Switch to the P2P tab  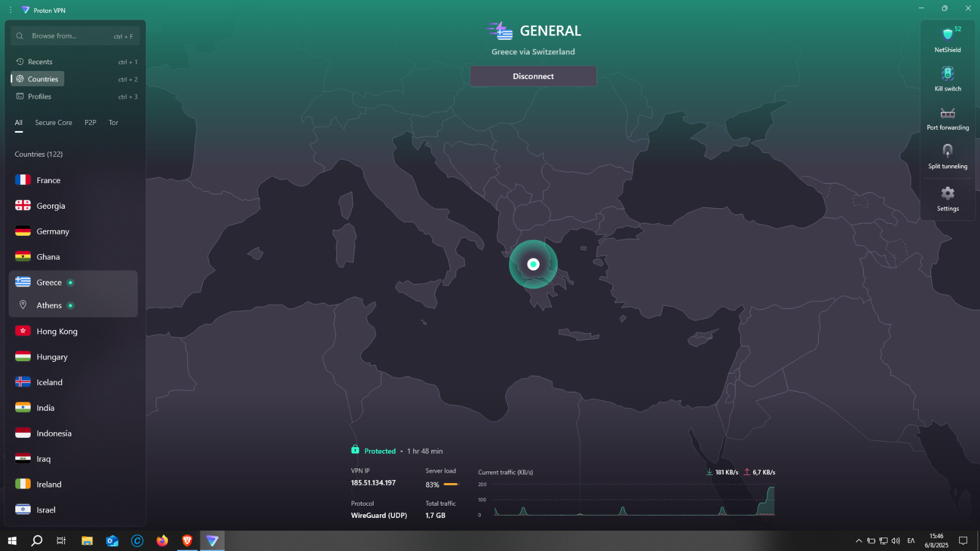coord(90,122)
